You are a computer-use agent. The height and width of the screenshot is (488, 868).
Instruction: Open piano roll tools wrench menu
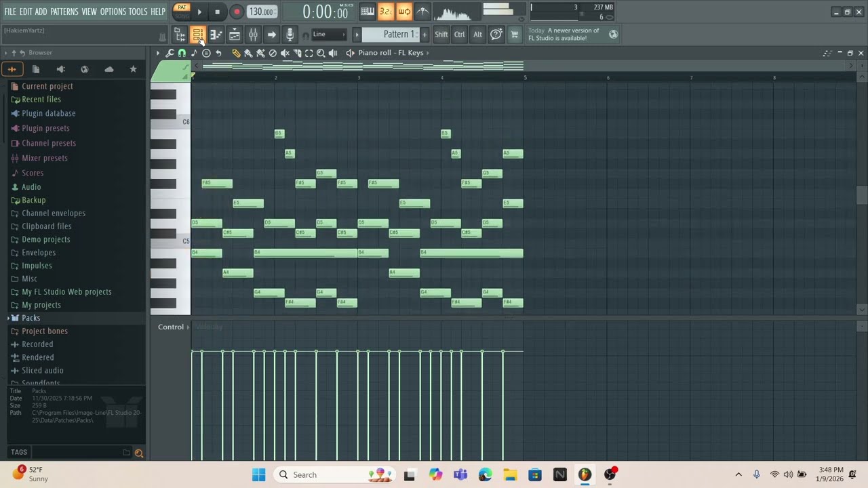(x=170, y=53)
